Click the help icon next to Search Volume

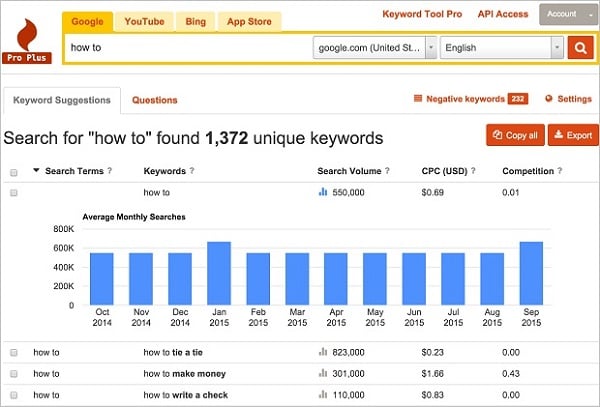387,171
